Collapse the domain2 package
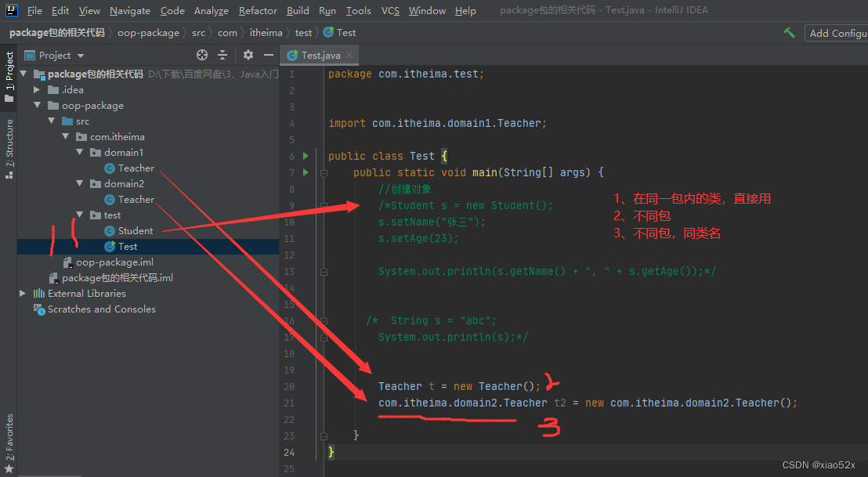Screen dimensions: 868x477 coord(80,183)
